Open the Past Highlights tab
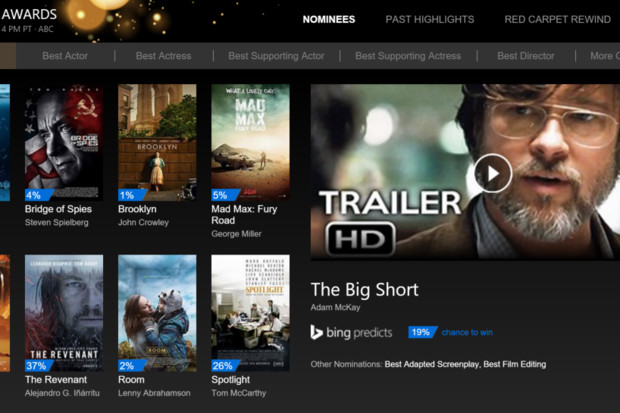 pos(430,19)
